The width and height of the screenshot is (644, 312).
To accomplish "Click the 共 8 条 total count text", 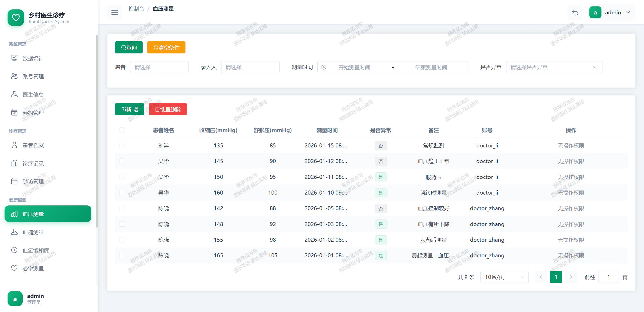I will [x=466, y=277].
